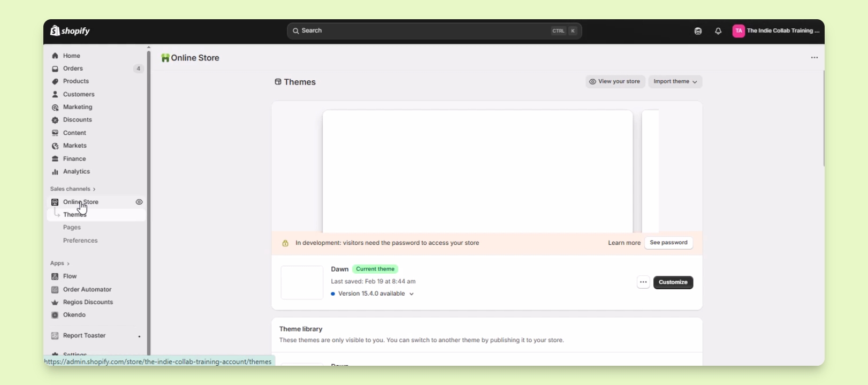This screenshot has height=385, width=868.
Task: Click the Finance bank icon
Action: tap(55, 159)
